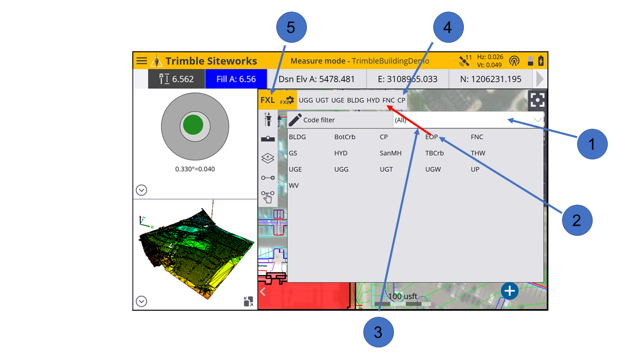Show more info bar items with right arrow

[540, 79]
